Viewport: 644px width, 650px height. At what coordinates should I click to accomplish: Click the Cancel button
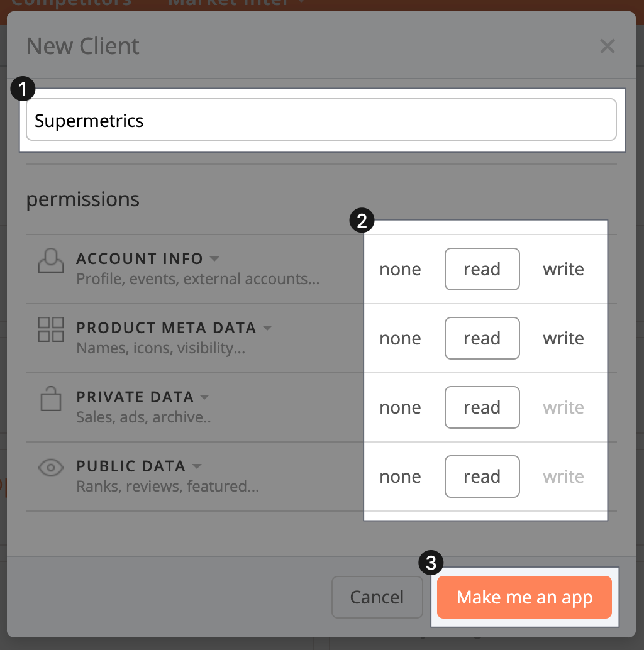(x=377, y=597)
